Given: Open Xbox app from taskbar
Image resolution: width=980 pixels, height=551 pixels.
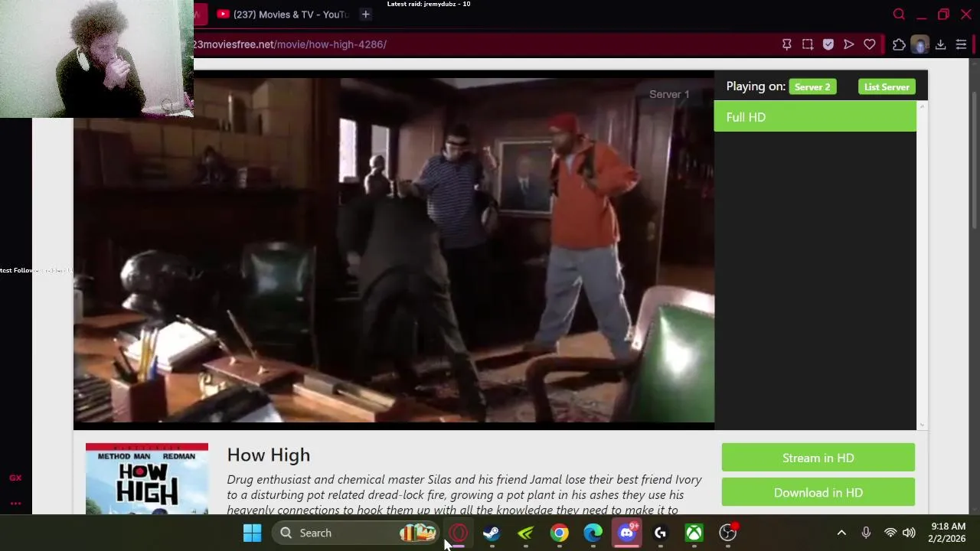Looking at the screenshot, I should click(x=694, y=533).
